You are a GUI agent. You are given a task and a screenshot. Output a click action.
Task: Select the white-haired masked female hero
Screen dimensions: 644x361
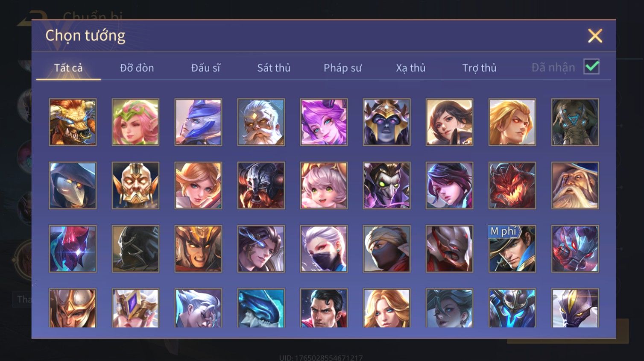pos(324,249)
